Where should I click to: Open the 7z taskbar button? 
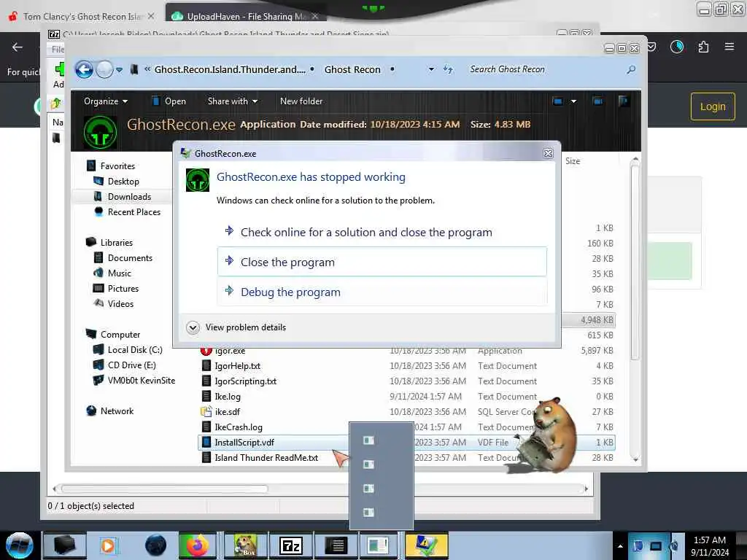291,545
